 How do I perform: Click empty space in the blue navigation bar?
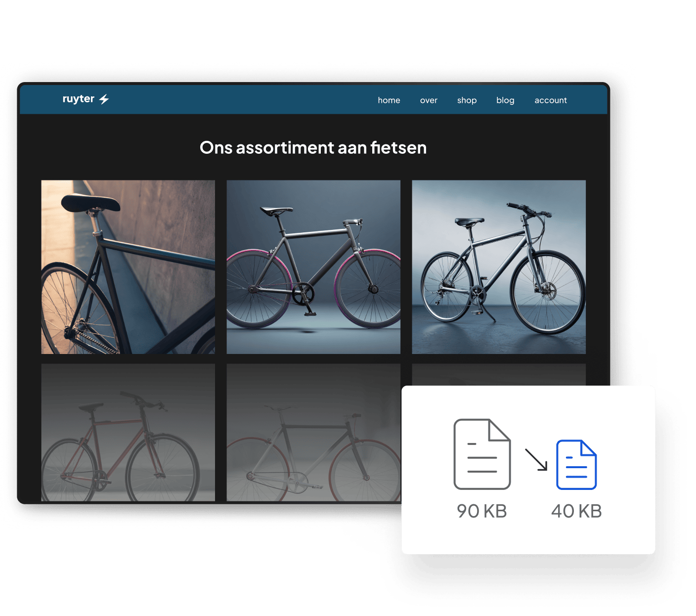[237, 100]
